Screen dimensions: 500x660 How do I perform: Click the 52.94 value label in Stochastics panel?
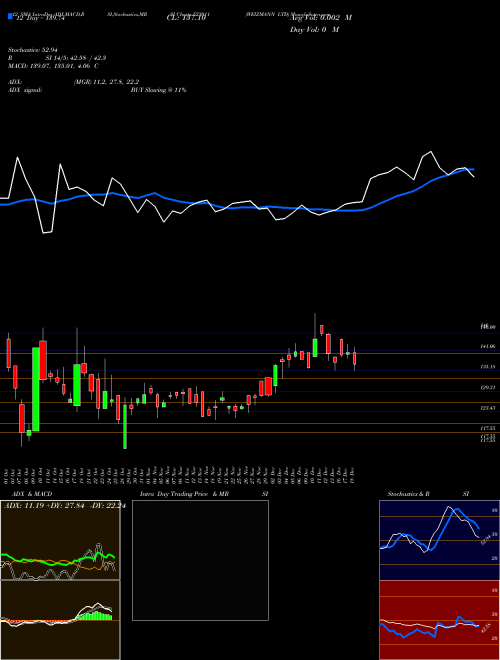pyautogui.click(x=486, y=539)
